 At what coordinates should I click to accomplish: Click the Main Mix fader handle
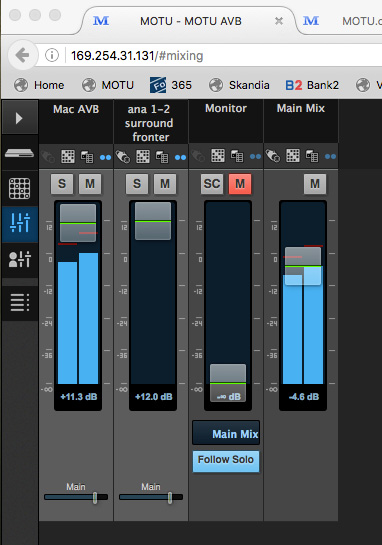point(303,266)
